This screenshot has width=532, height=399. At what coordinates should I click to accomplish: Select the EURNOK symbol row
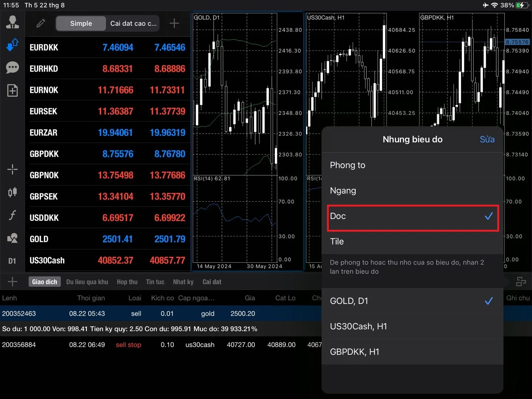(108, 90)
